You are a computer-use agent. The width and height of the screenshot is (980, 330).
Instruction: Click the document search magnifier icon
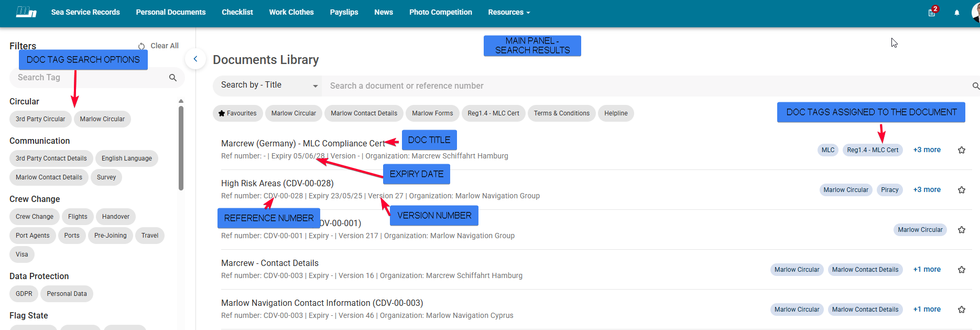(975, 86)
